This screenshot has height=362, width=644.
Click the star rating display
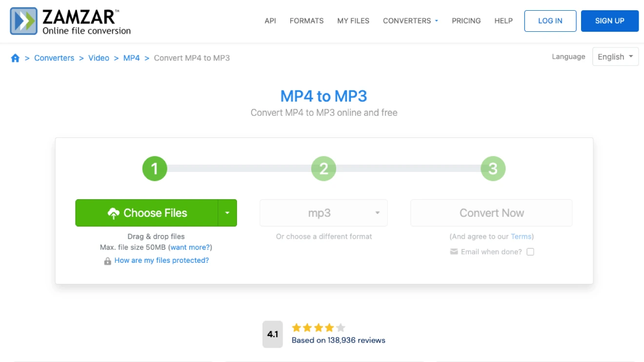click(318, 328)
